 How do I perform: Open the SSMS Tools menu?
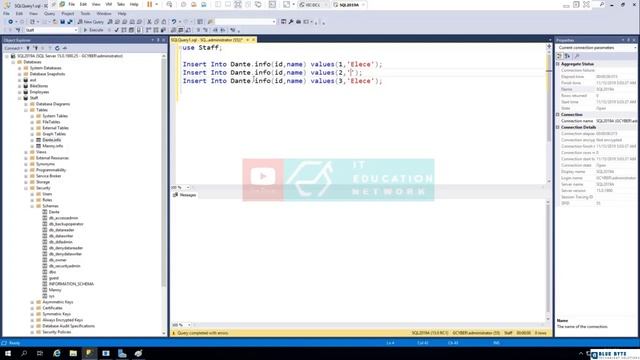click(x=85, y=13)
